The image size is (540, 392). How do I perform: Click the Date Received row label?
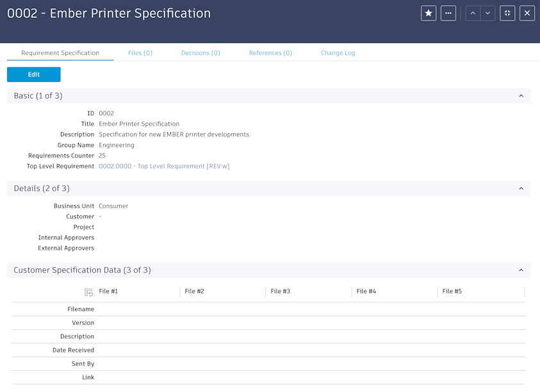(x=74, y=350)
